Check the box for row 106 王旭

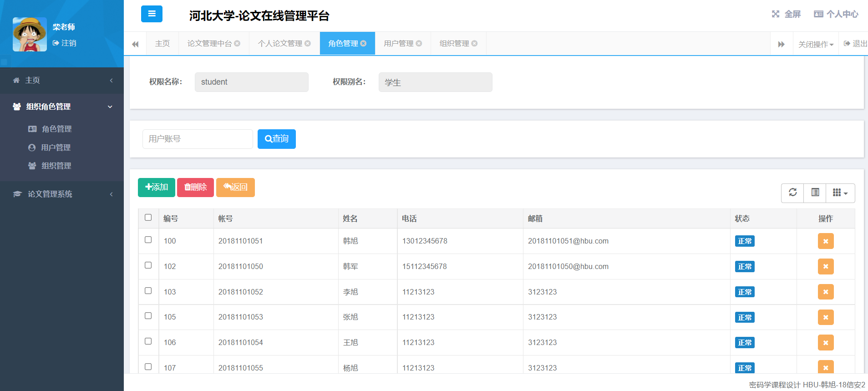coord(148,341)
